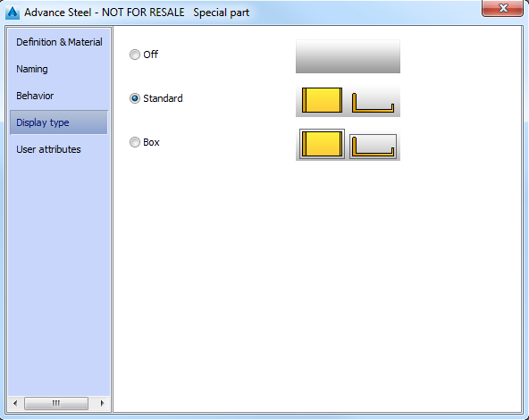
Task: Click the Standard L-profile outline icon
Action: pyautogui.click(x=373, y=103)
